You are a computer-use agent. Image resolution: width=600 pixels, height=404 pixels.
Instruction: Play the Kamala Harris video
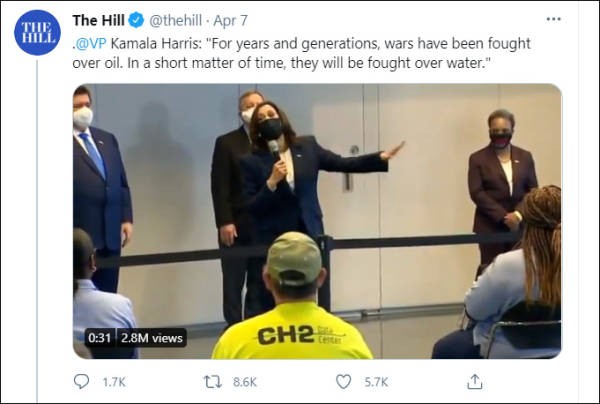pos(316,220)
